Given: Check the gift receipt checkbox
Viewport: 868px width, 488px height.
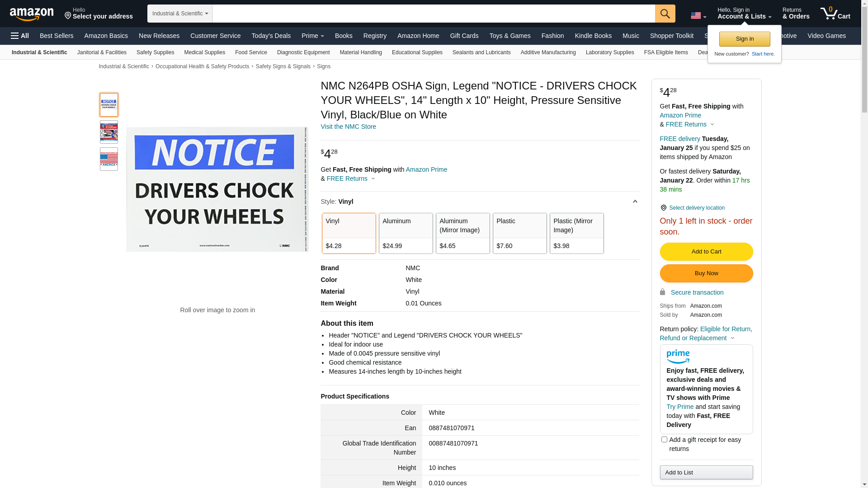Looking at the screenshot, I should coord(664,439).
